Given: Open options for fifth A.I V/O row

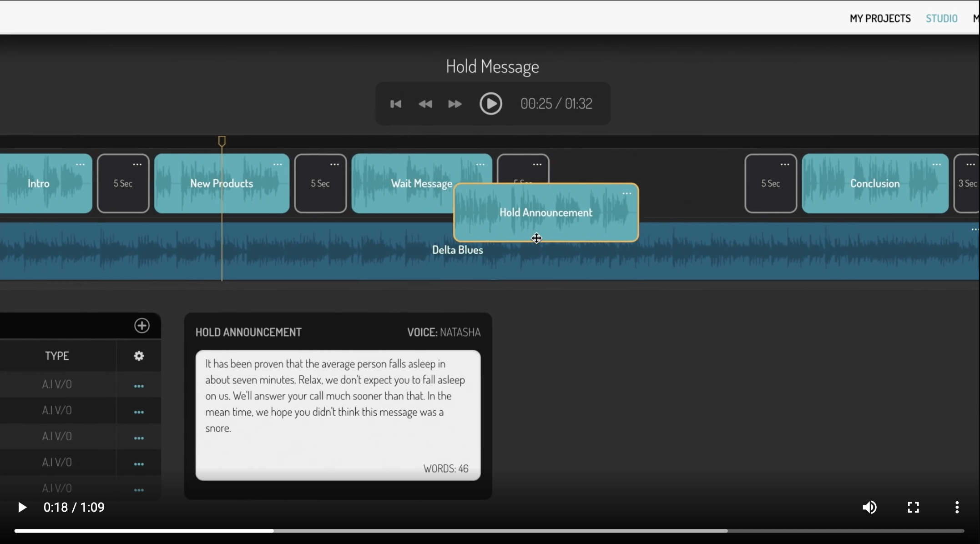Looking at the screenshot, I should [139, 490].
